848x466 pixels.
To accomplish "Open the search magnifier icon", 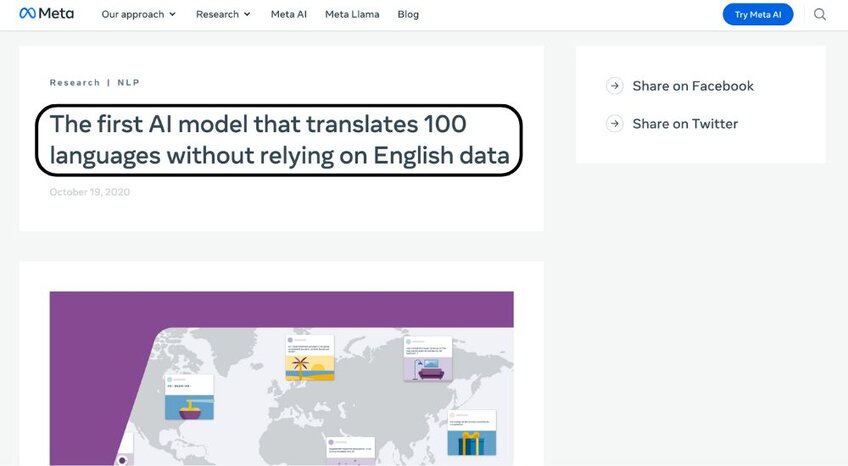I will point(820,15).
